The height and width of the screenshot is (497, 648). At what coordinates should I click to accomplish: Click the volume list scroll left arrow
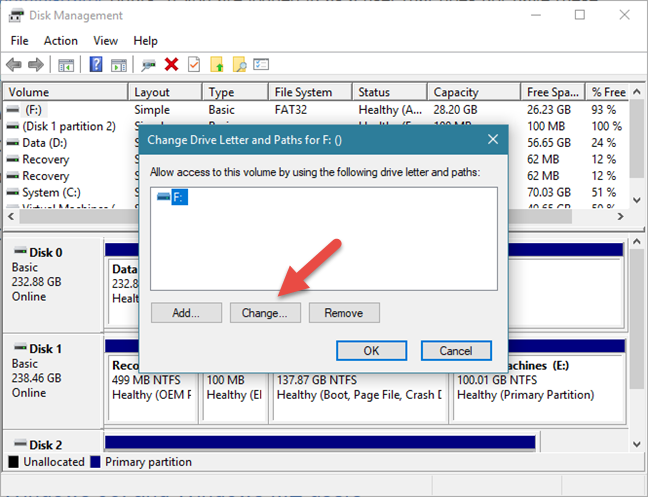pos(11,216)
